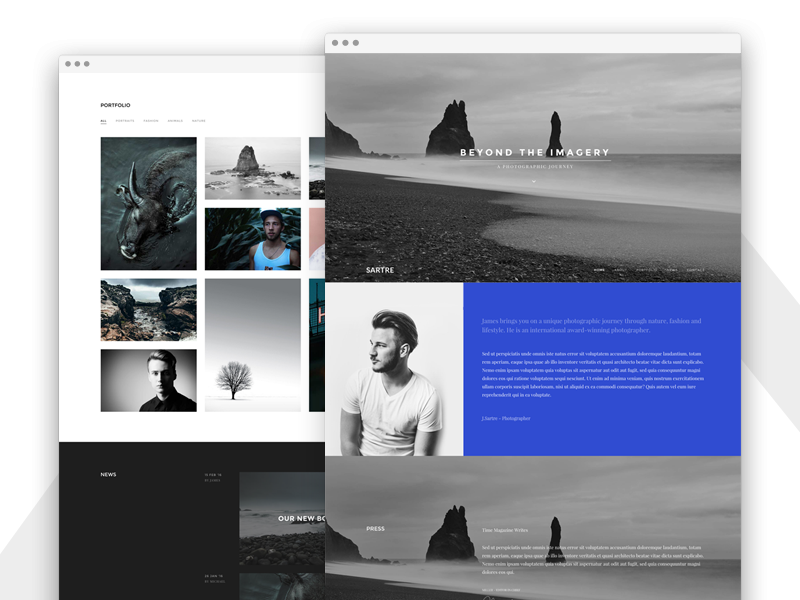Screen dimensions: 800x600
Task: Click the first window dot of front browser
Action: coord(335,43)
